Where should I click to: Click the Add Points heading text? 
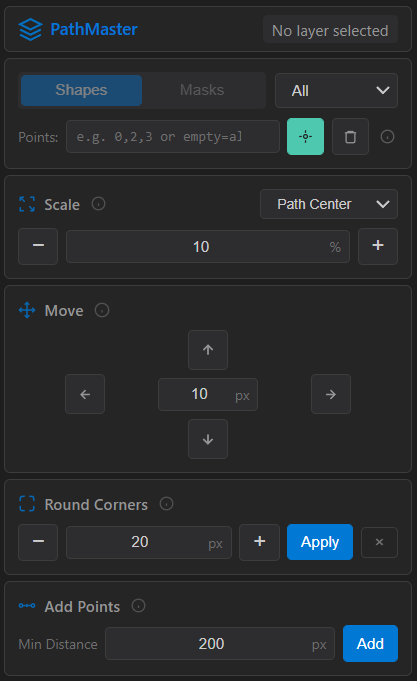pyautogui.click(x=82, y=606)
